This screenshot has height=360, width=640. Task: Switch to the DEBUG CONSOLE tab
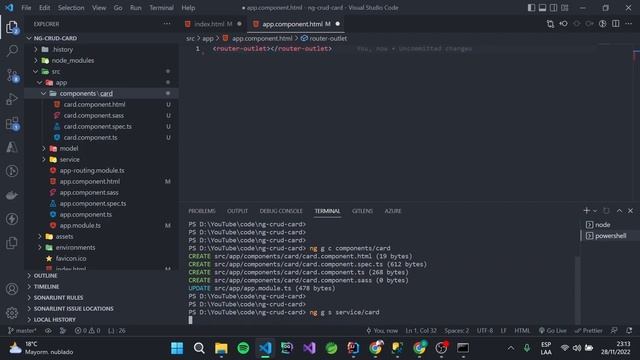point(281,211)
